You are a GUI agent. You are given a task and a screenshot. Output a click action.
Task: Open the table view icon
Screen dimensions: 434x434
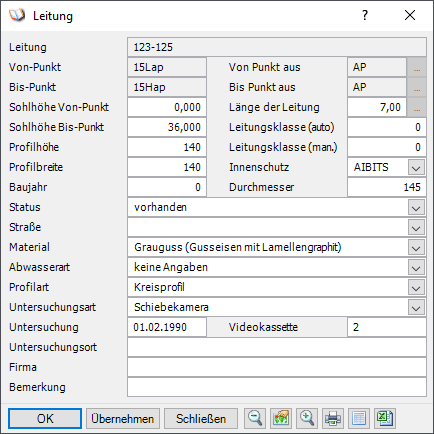click(359, 418)
